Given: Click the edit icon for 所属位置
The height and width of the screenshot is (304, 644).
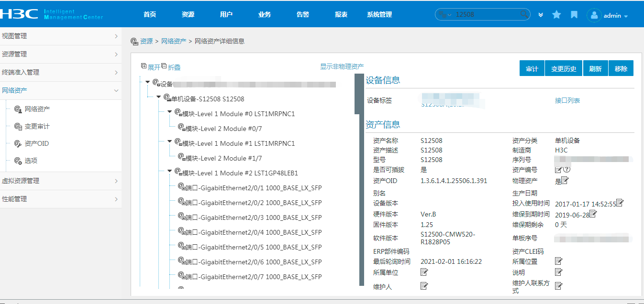Looking at the screenshot, I should [558, 261].
